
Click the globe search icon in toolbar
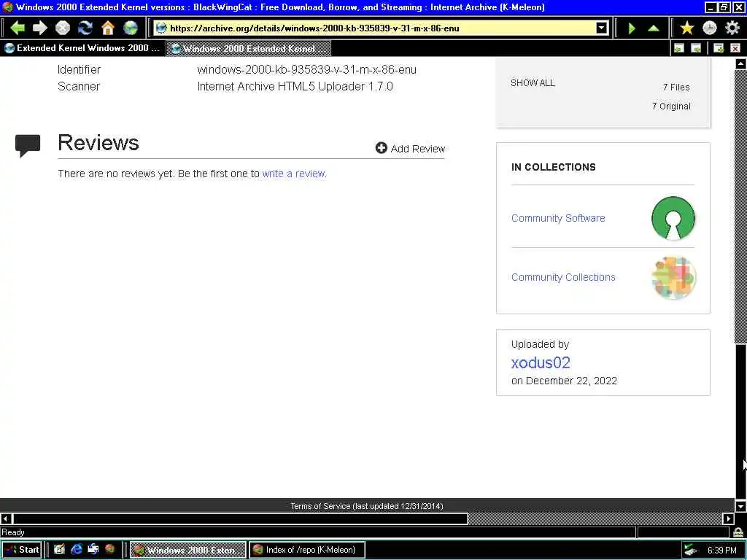tap(131, 28)
